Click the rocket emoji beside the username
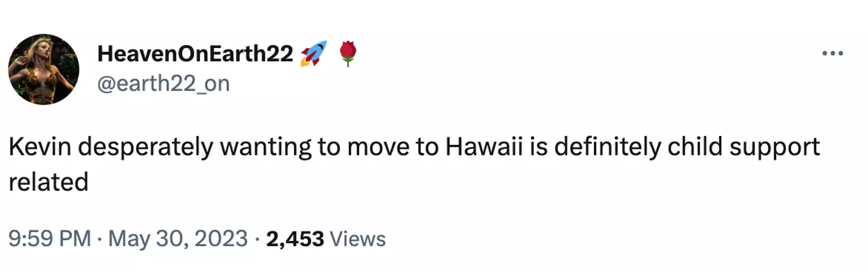 (313, 54)
